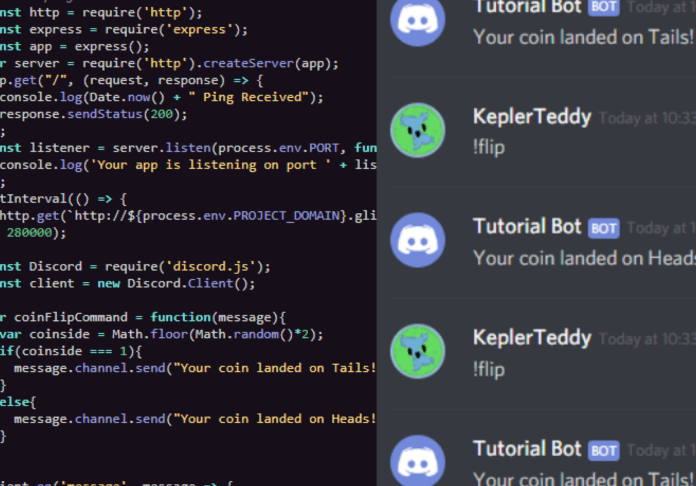
Task: Click the second !flip message text
Action: pyautogui.click(x=489, y=369)
